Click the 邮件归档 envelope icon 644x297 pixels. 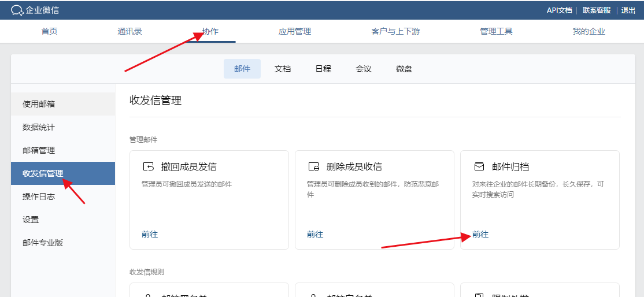(x=479, y=167)
